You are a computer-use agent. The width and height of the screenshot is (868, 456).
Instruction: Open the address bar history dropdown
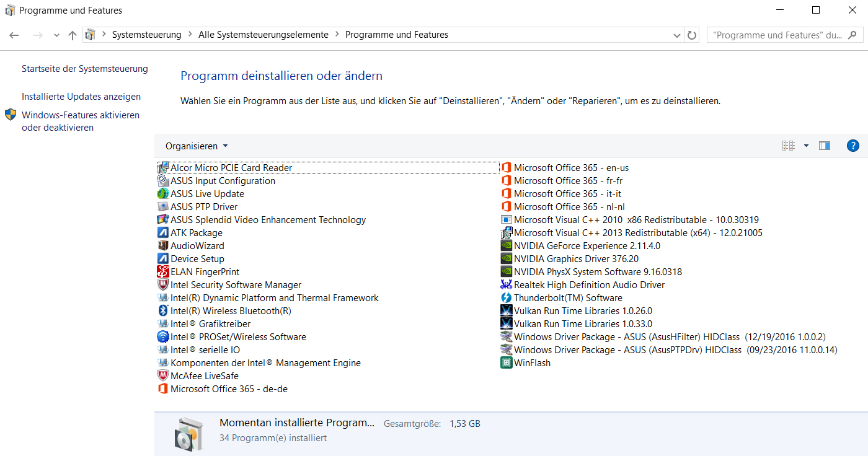(677, 35)
